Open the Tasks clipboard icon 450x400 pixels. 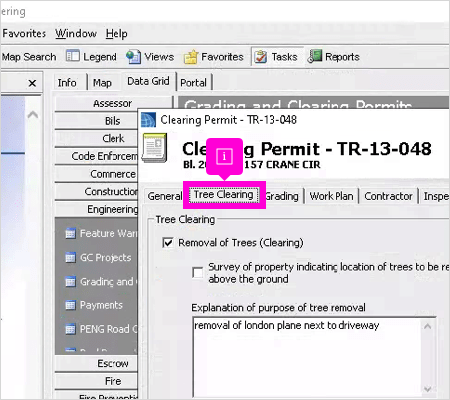(261, 57)
